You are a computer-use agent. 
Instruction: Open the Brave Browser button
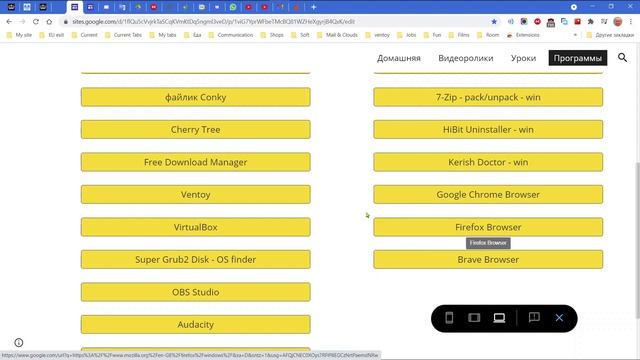(x=488, y=259)
